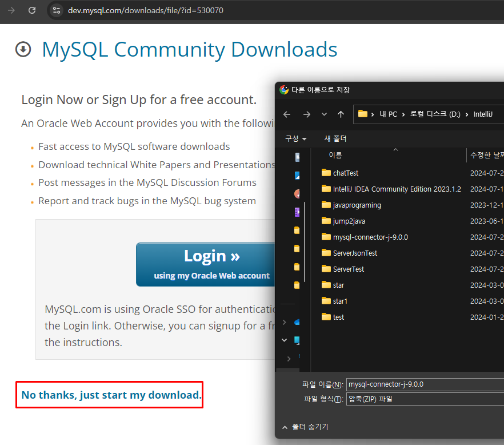Select '로컬 디스크 (D:)' in the breadcrumb

tap(435, 114)
